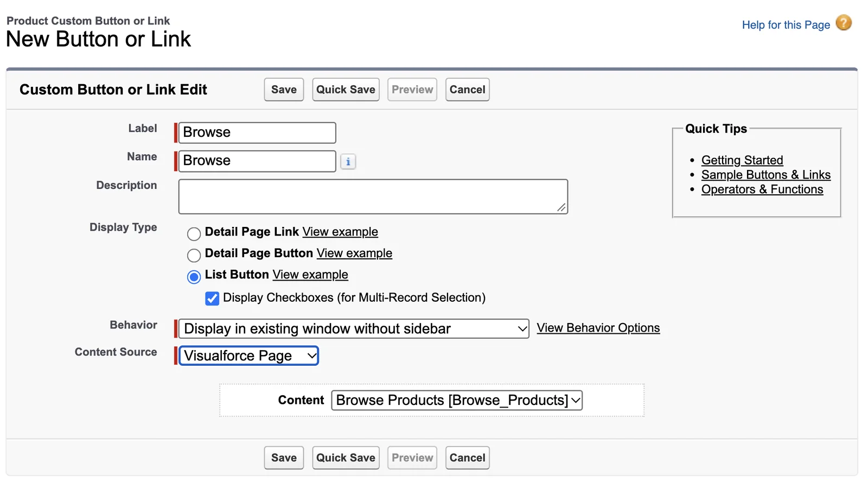
Task: Click the top Preview button
Action: pyautogui.click(x=412, y=90)
